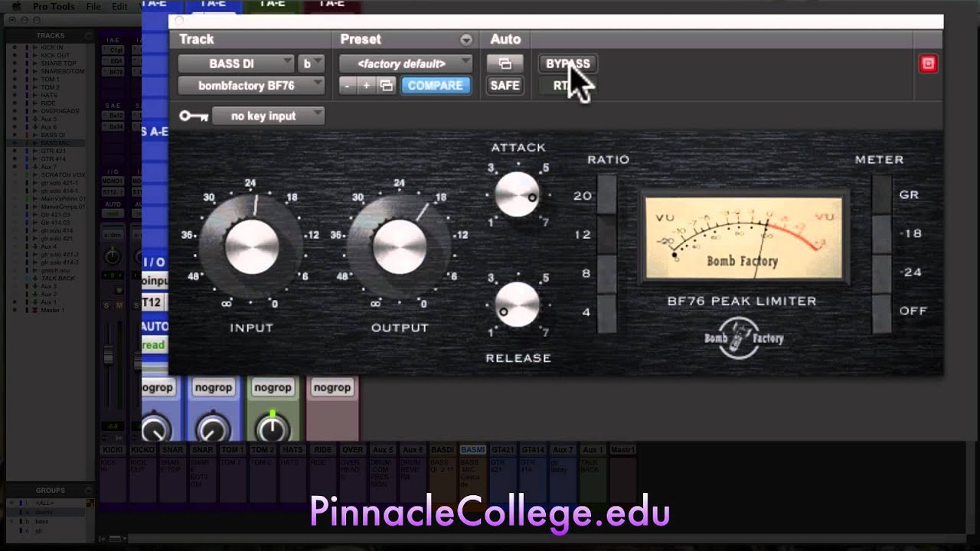The width and height of the screenshot is (980, 551).
Task: Solo the channel with S button
Action: pos(108,305)
